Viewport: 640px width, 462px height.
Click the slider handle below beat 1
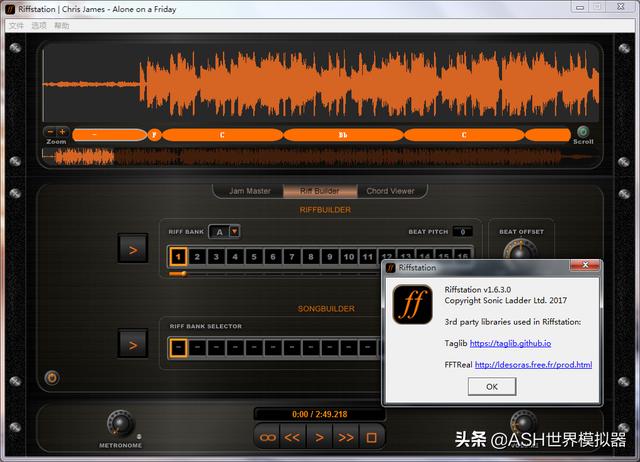tap(184, 274)
